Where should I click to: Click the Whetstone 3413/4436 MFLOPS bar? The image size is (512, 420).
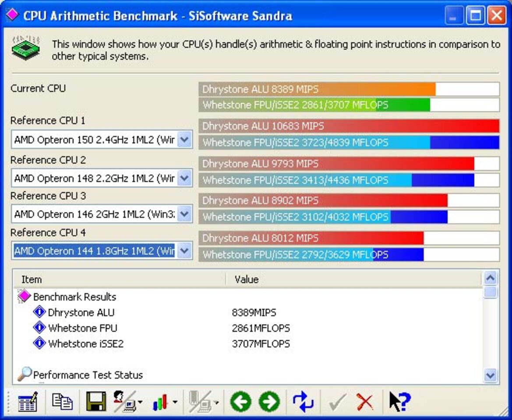(x=349, y=180)
